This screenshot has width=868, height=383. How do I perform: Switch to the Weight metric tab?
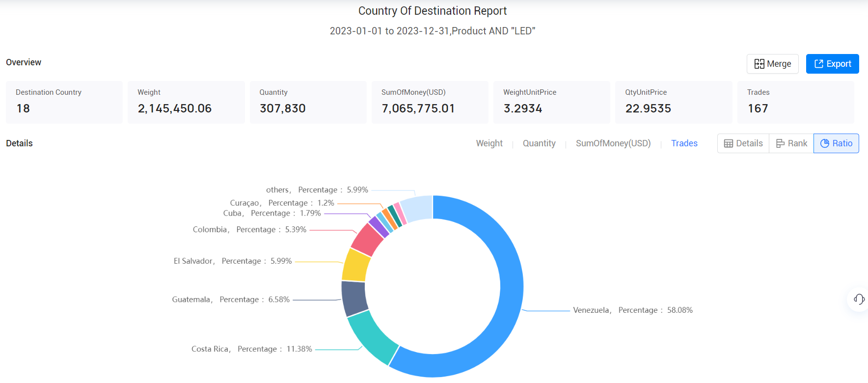coord(489,143)
